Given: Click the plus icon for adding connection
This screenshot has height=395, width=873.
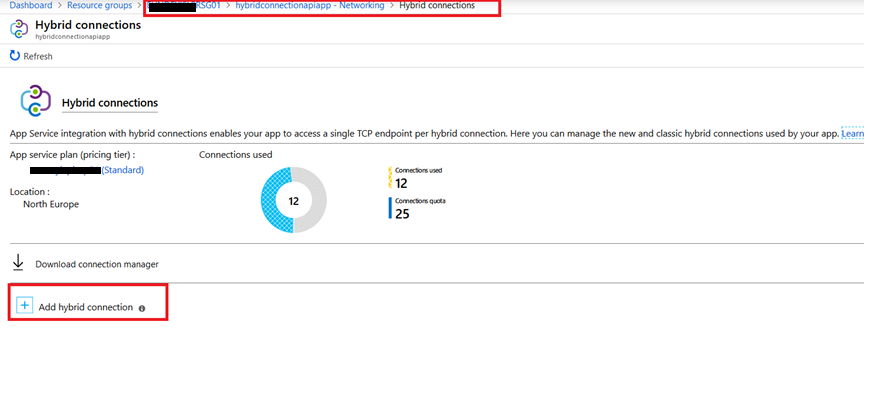Looking at the screenshot, I should (25, 306).
